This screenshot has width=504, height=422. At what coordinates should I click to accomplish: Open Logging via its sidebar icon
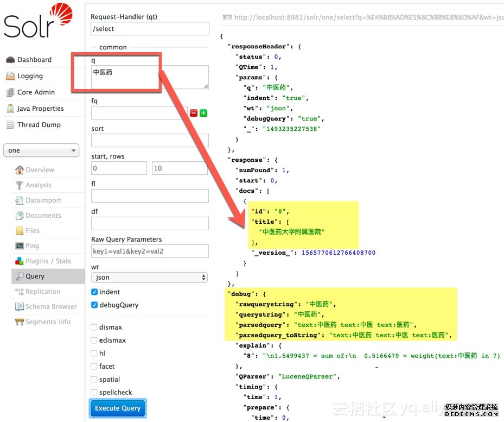[10, 76]
